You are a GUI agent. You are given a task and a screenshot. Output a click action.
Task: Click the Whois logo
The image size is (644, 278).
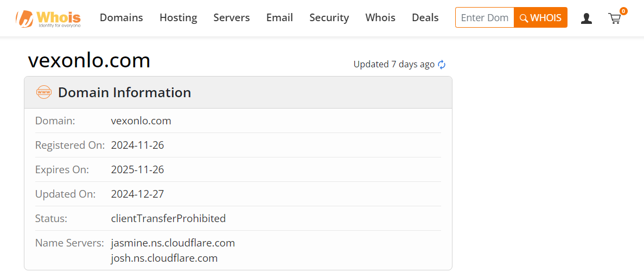pos(48,18)
